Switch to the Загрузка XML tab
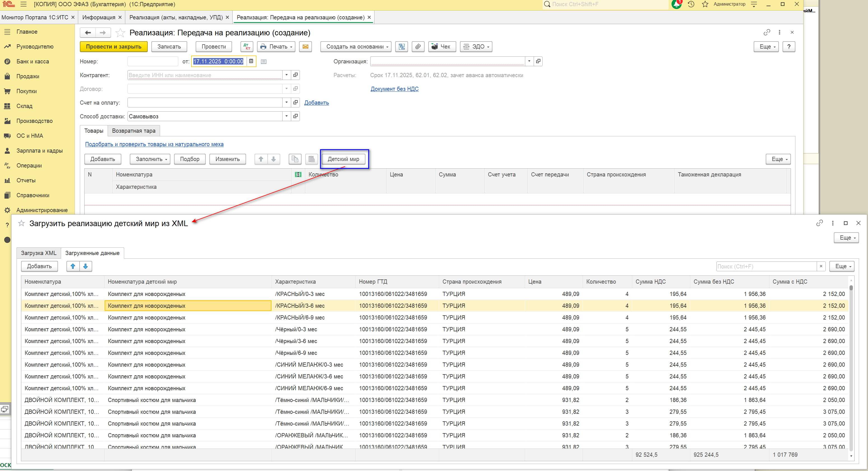 [39, 253]
